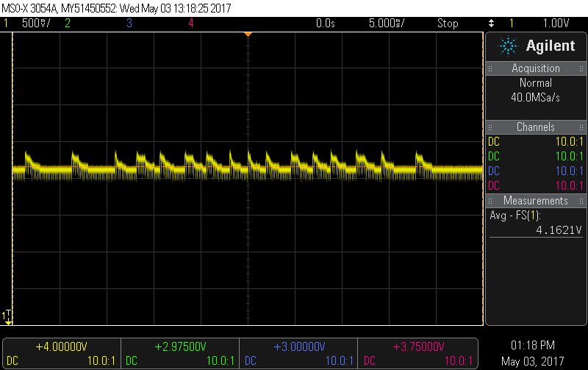Click the yellow trigger source channel 1 indicator
588x370 pixels.
[511, 24]
